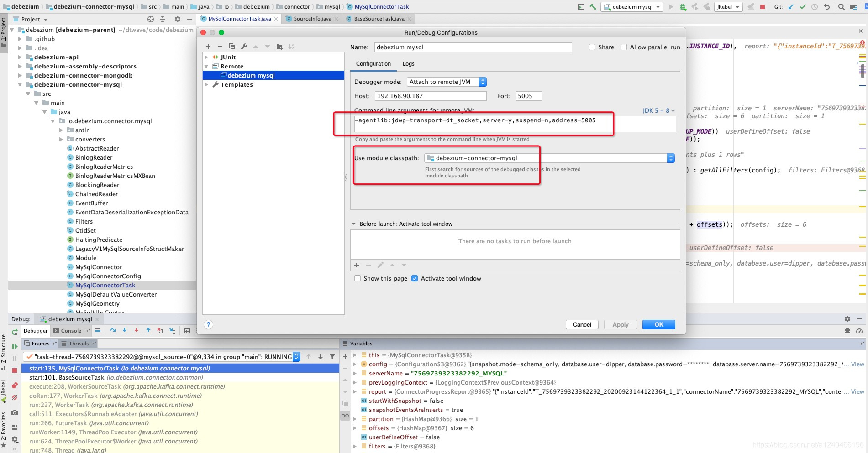Click the help question mark icon in dialog
The height and width of the screenshot is (453, 868).
pos(208,324)
